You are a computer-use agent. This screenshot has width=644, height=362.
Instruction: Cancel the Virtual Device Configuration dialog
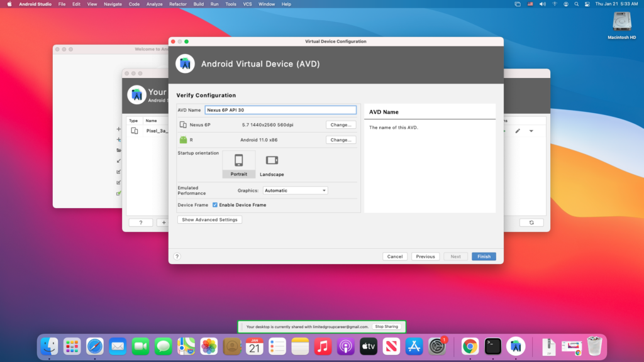coord(395,256)
